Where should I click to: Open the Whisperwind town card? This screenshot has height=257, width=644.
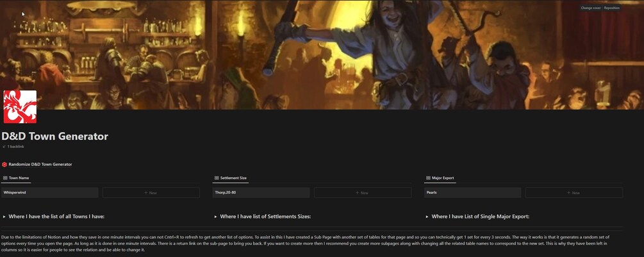(x=50, y=192)
